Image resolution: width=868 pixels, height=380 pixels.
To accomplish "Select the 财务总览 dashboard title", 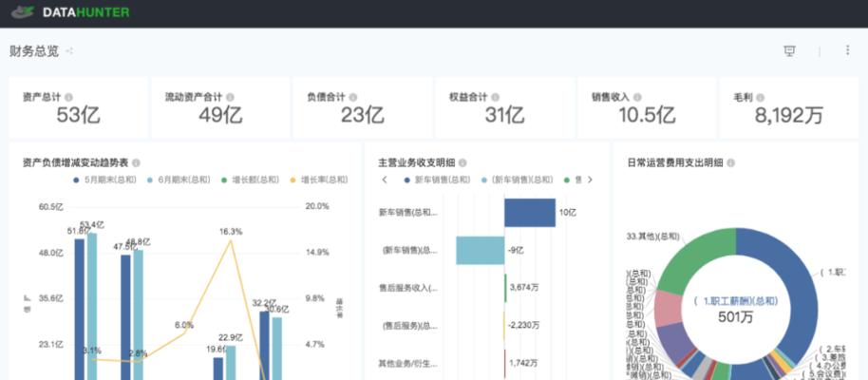I will [34, 51].
